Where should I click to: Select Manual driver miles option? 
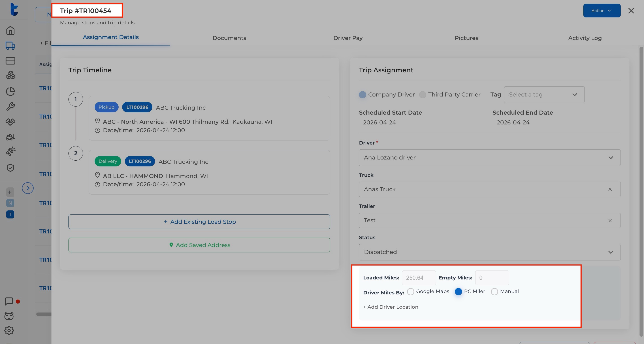tap(494, 292)
